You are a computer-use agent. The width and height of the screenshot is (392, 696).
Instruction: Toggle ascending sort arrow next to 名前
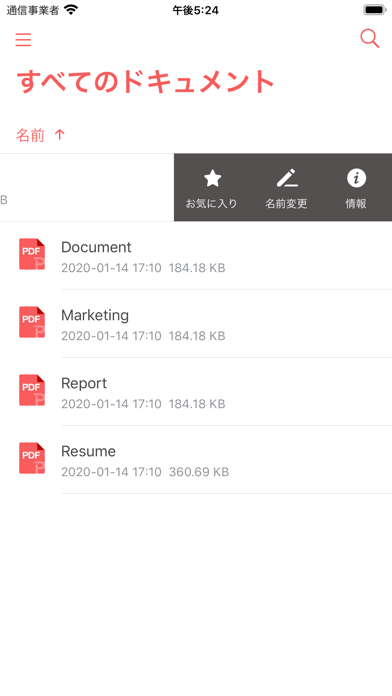[x=59, y=134]
